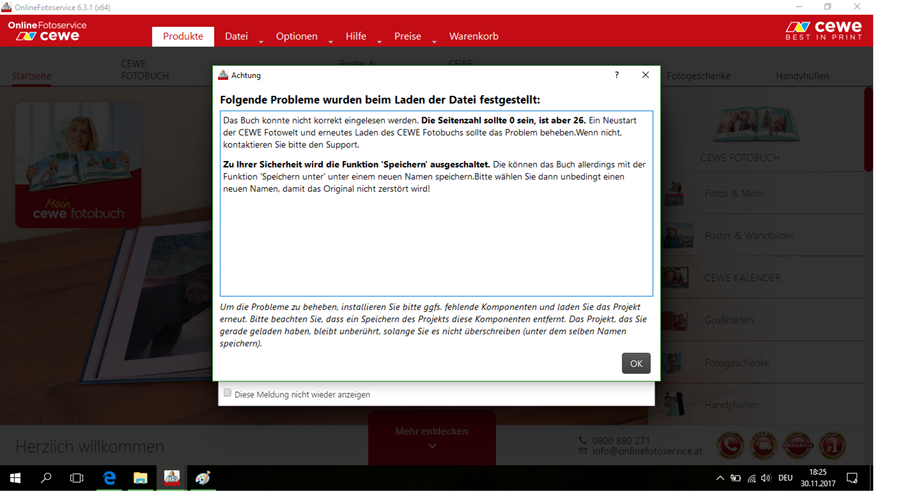Open the network Wi-Fi tray icon
The height and width of the screenshot is (501, 900).
[x=751, y=478]
